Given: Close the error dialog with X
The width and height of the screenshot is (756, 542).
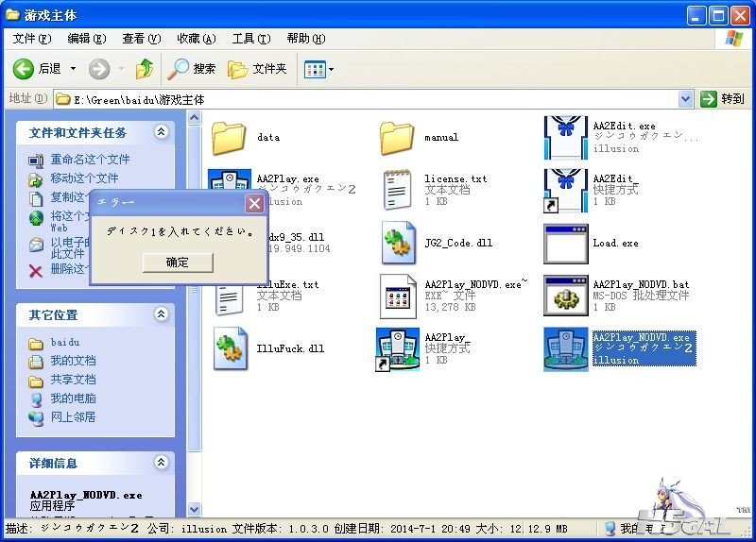Looking at the screenshot, I should (x=254, y=203).
